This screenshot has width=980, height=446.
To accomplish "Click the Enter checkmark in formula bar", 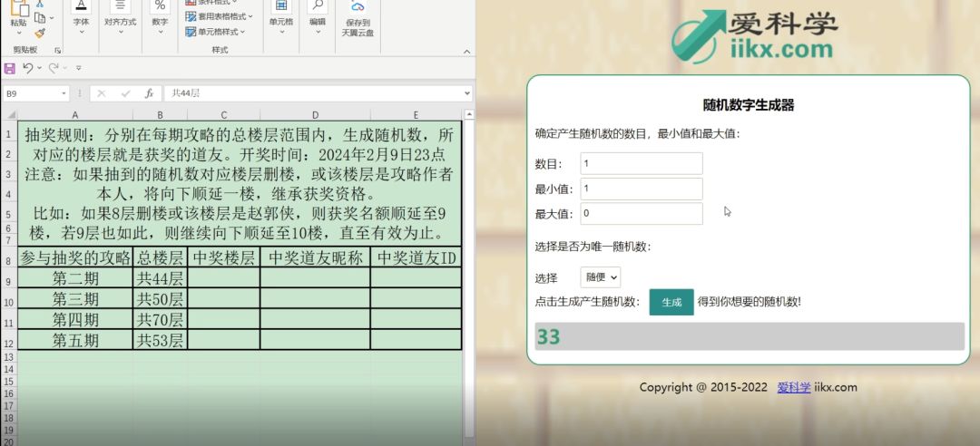I will [125, 93].
